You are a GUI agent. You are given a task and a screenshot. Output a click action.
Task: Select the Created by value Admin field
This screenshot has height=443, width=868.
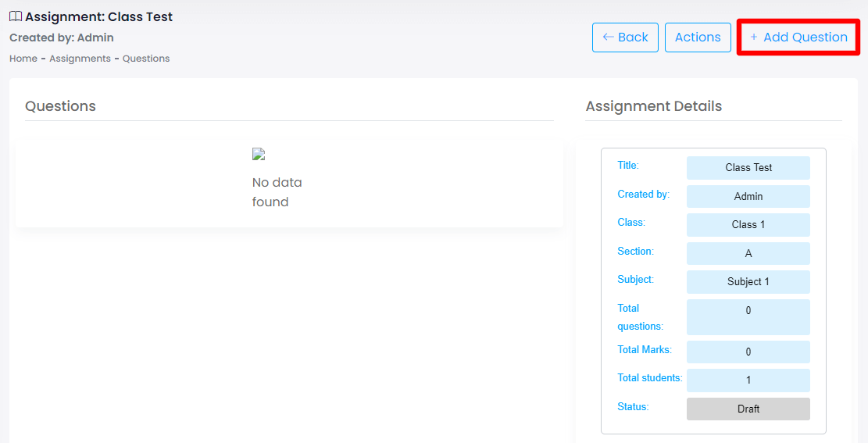748,196
